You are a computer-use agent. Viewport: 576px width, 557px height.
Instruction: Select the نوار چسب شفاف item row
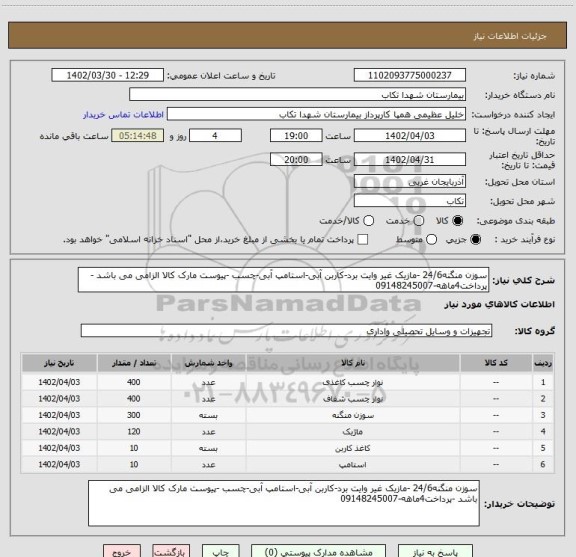[x=288, y=399]
